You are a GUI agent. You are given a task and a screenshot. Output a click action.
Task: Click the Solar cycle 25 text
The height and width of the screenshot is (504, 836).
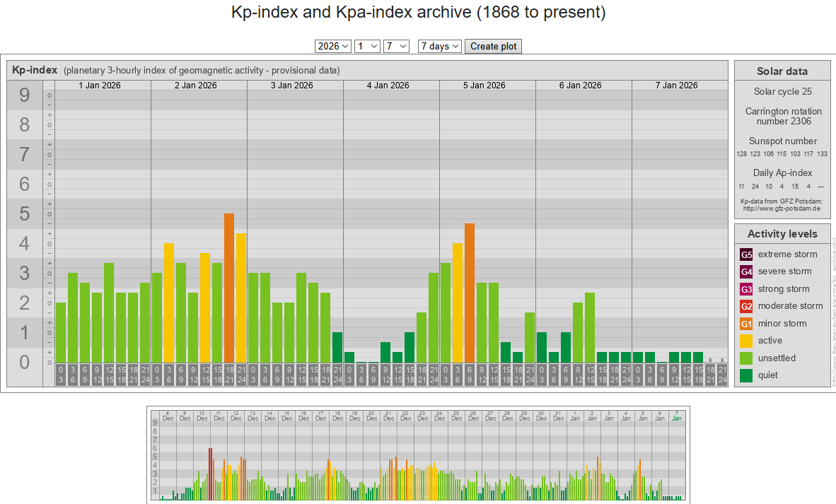pyautogui.click(x=783, y=92)
